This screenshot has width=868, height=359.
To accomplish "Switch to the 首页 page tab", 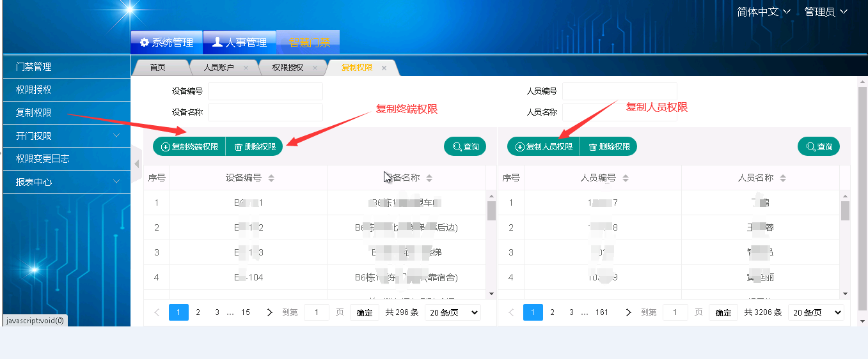I will [x=158, y=67].
